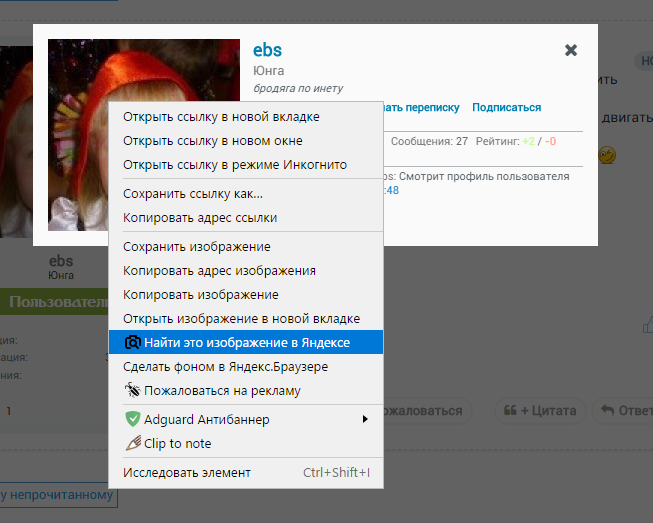Click 'Сохранить ссылку как...' entry
The width and height of the screenshot is (653, 523).
coord(246,194)
